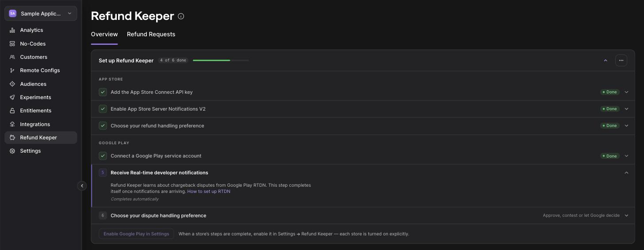Switch to the Overview tab
The width and height of the screenshot is (644, 250).
point(104,34)
